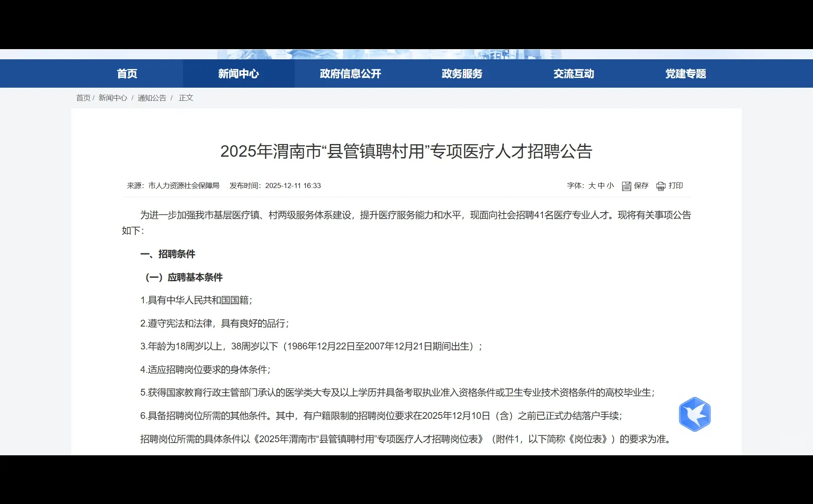Viewport: 813px width, 504px height.
Task: Open the 新闻中心 navigation menu
Action: 238,73
